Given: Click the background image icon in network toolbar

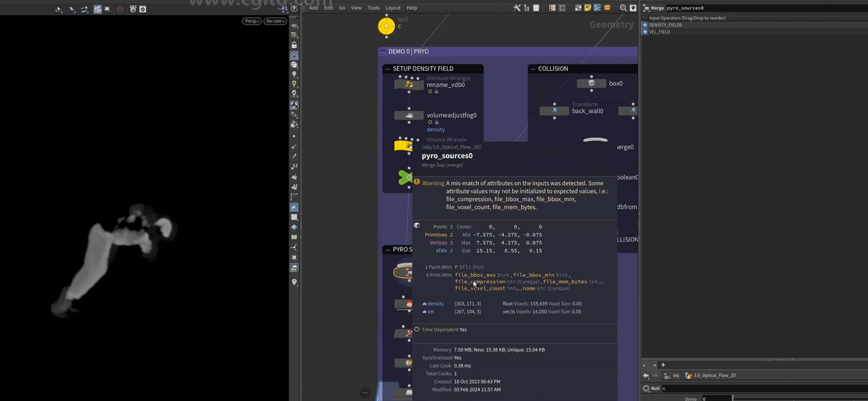Looking at the screenshot, I should 597,8.
